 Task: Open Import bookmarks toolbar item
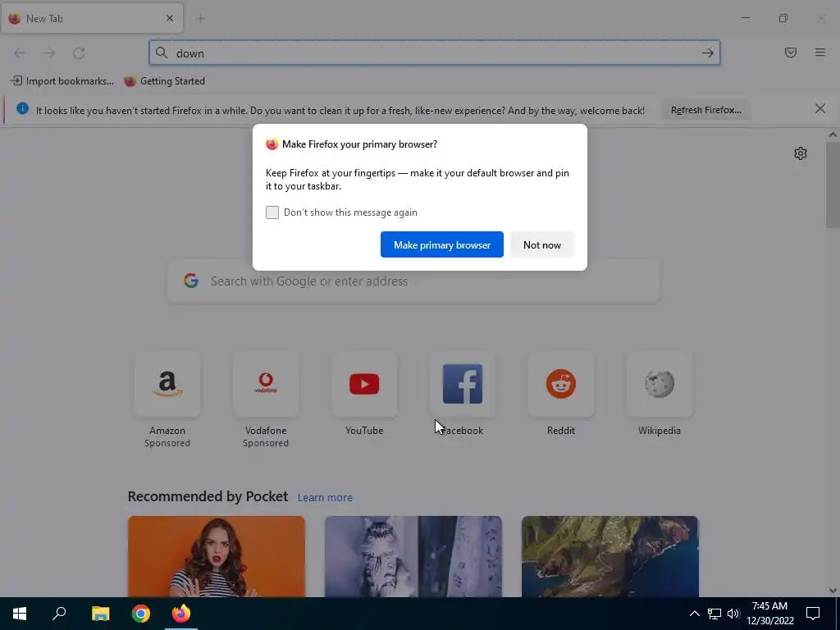pyautogui.click(x=62, y=81)
